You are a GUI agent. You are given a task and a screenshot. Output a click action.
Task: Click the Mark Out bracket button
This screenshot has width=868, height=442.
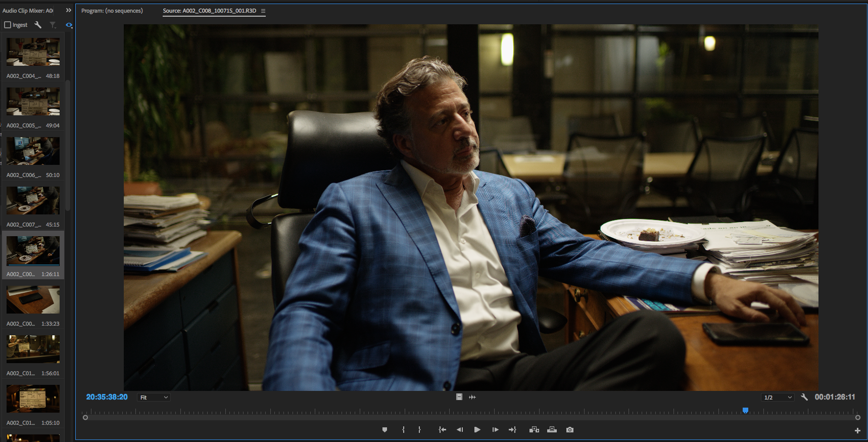click(x=419, y=430)
